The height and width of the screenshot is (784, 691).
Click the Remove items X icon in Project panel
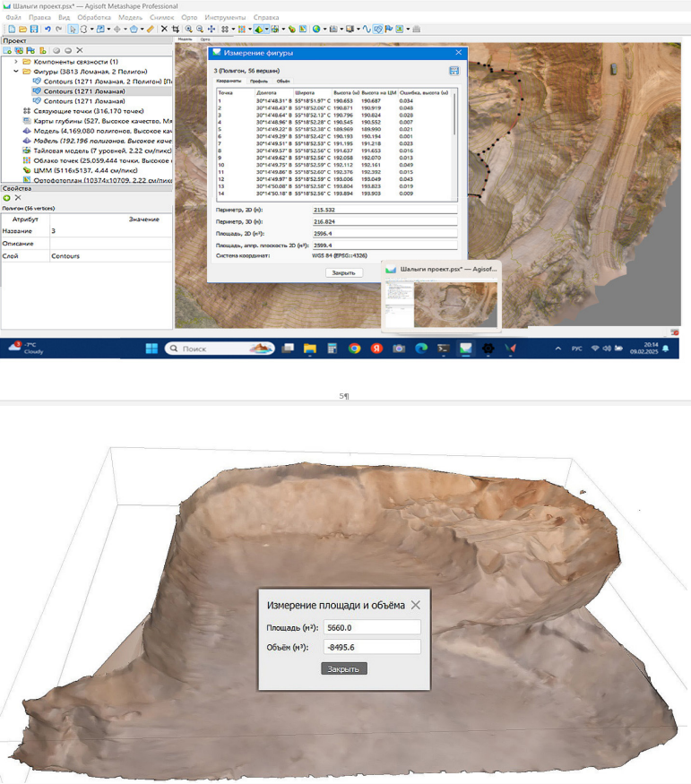coord(80,50)
